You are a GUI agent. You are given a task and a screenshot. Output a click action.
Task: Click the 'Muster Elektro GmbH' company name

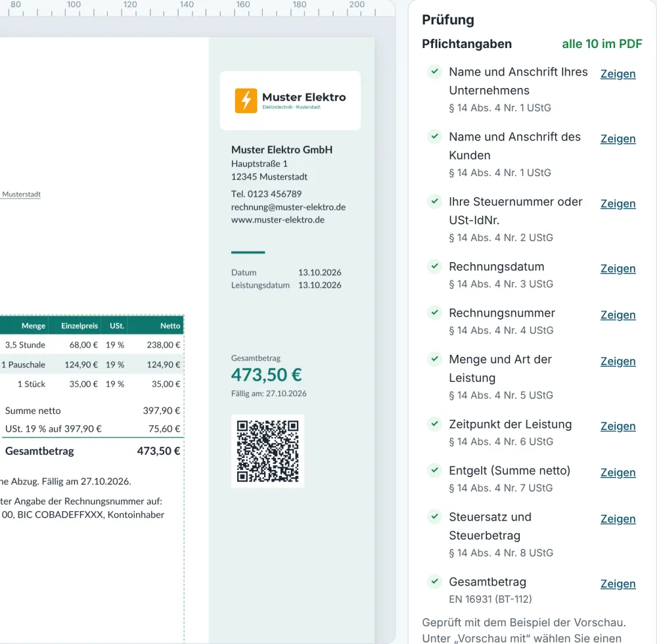pyautogui.click(x=282, y=150)
